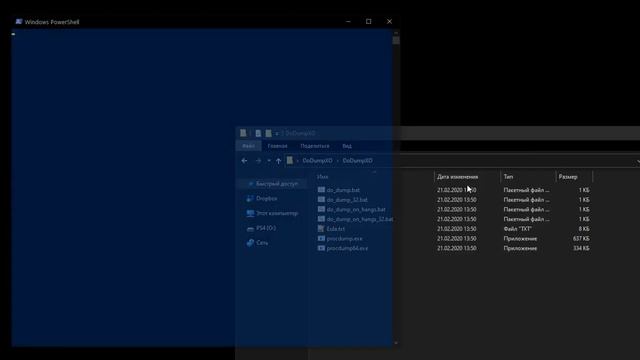This screenshot has width=640, height=360.
Task: Select the Eula.txt file
Action: (x=336, y=229)
